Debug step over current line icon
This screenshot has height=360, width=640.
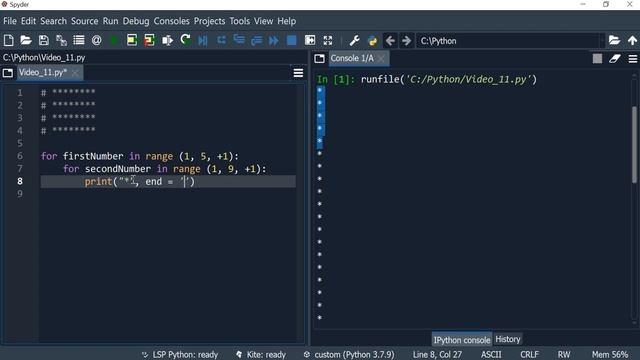(221, 40)
